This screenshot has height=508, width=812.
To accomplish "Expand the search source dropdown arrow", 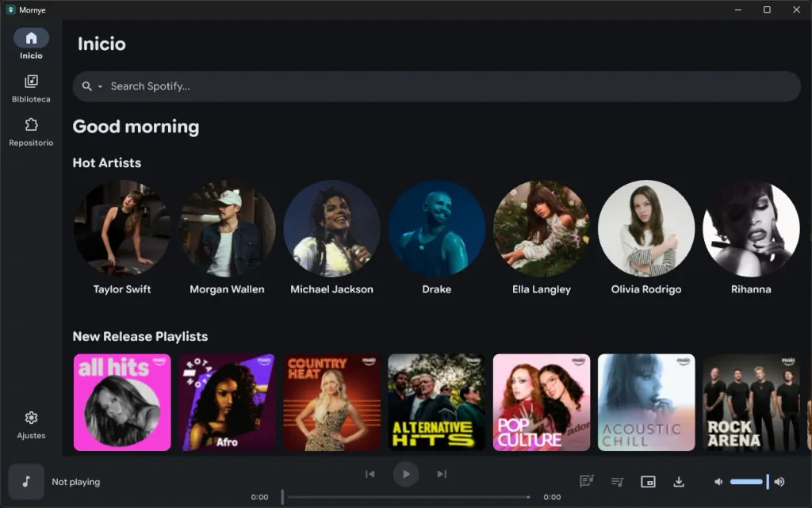I will tap(100, 87).
